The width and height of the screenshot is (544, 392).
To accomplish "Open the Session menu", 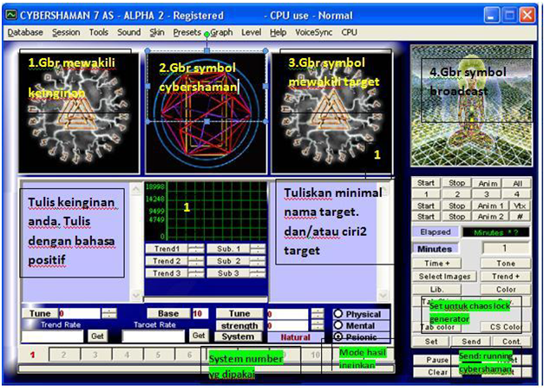I will coord(66,33).
